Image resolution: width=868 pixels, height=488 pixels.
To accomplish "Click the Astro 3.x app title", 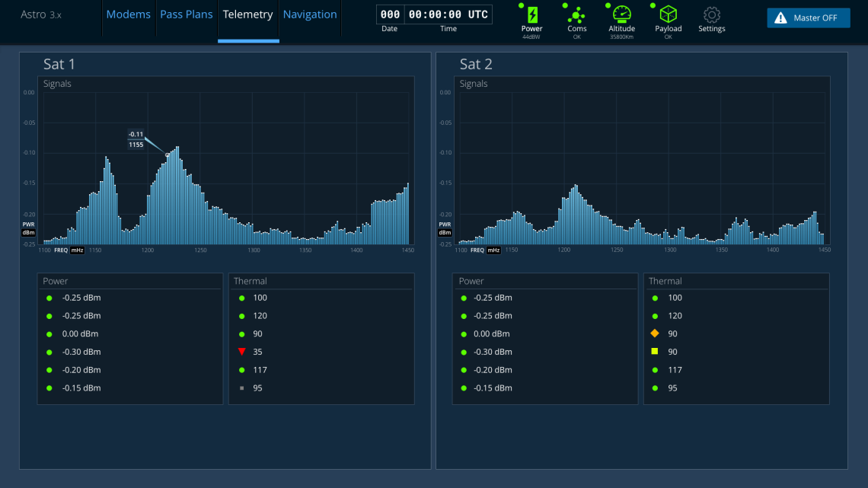I will [41, 14].
